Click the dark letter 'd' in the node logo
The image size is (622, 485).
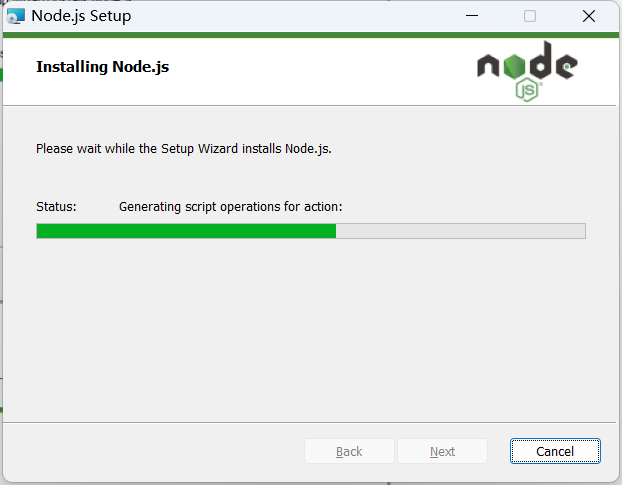coord(541,59)
